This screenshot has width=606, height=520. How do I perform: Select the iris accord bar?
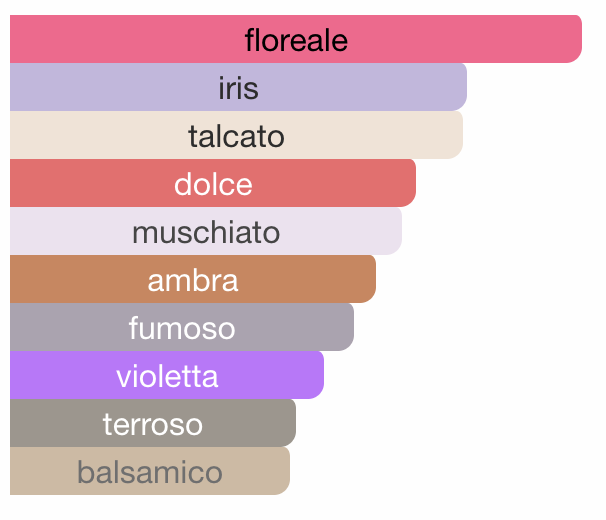click(x=238, y=87)
